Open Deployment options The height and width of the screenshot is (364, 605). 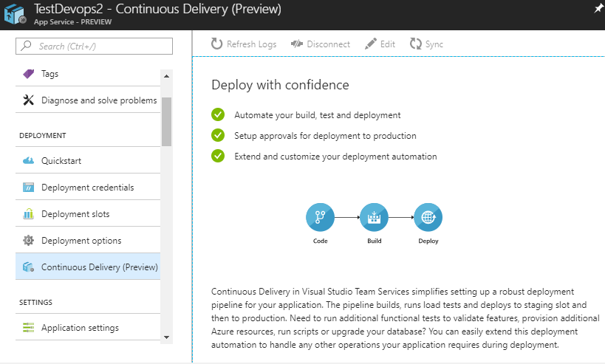[88, 241]
